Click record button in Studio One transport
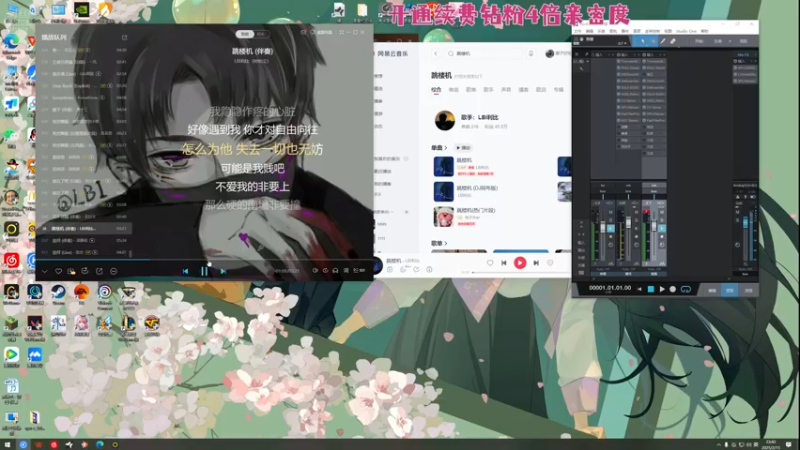Viewport: 800px width, 450px height. point(672,289)
